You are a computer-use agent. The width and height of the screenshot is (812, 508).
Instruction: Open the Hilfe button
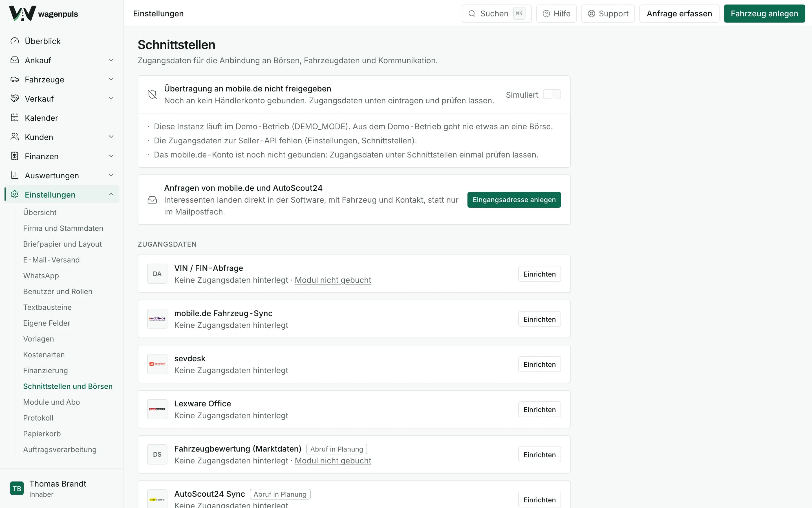pos(556,14)
